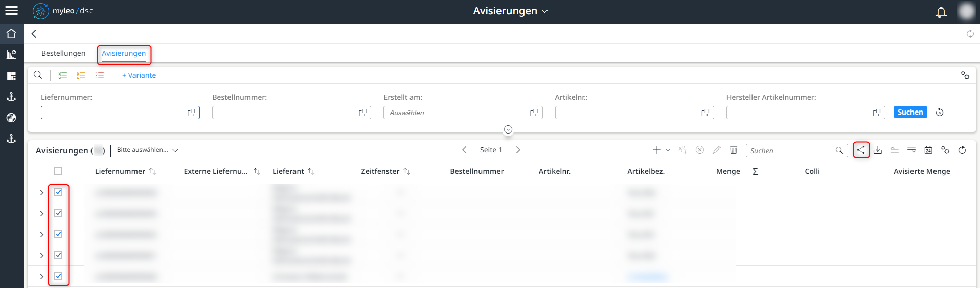980x288 pixels.
Task: Open the calendar 24 icon
Action: (x=928, y=150)
